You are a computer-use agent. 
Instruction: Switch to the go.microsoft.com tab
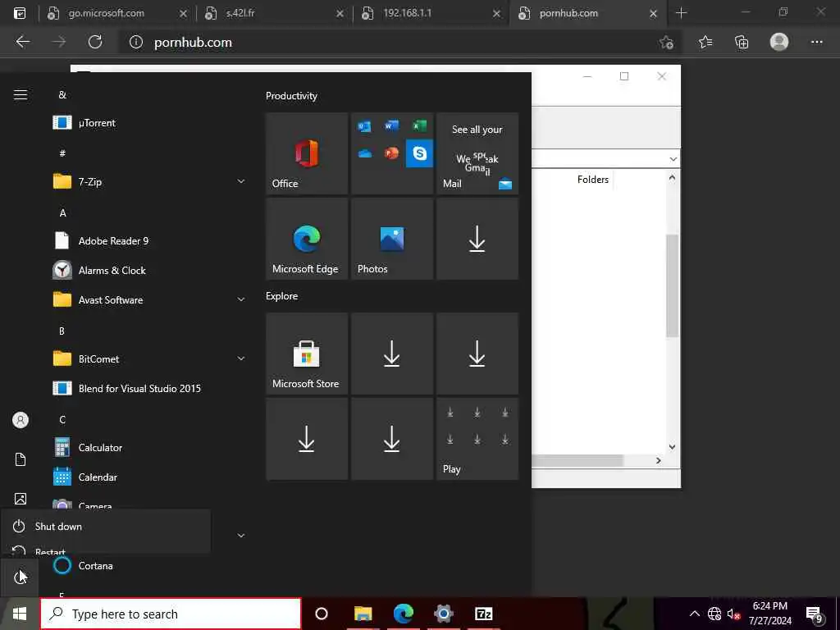click(x=117, y=13)
